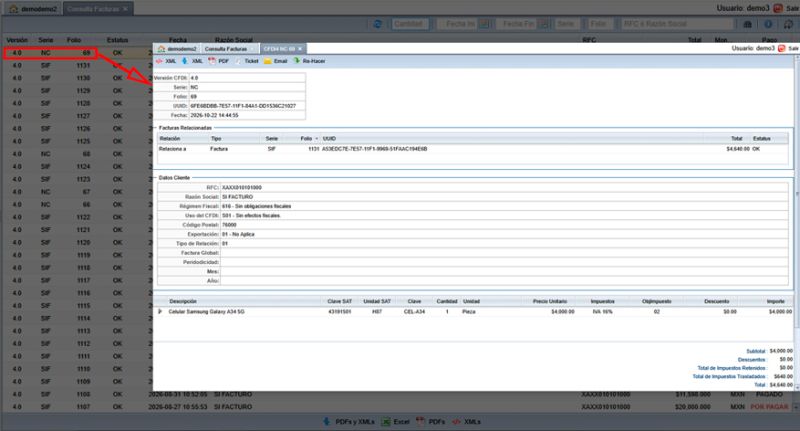Print the Ticket for this CFDI
Viewport: 800px width, 431px height.
point(247,61)
